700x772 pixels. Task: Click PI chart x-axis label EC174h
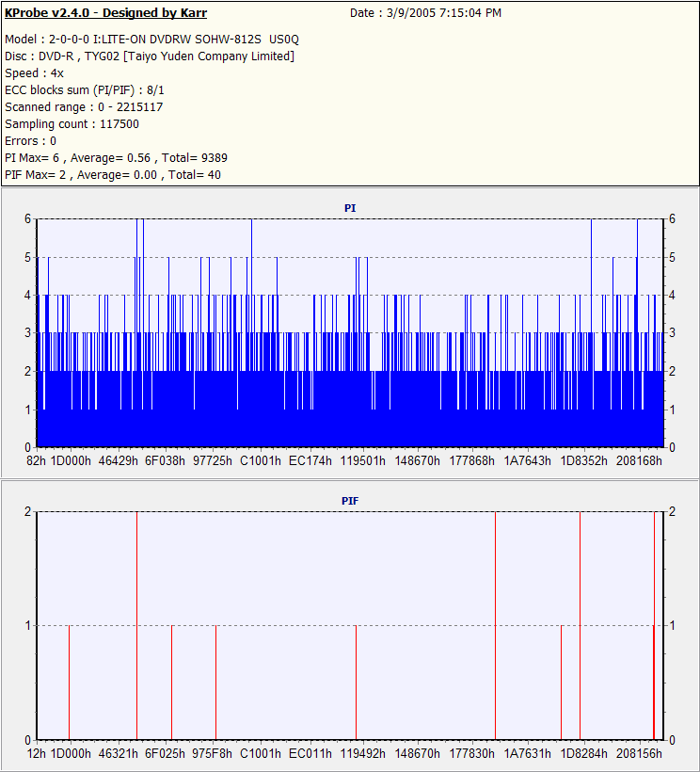(310, 460)
